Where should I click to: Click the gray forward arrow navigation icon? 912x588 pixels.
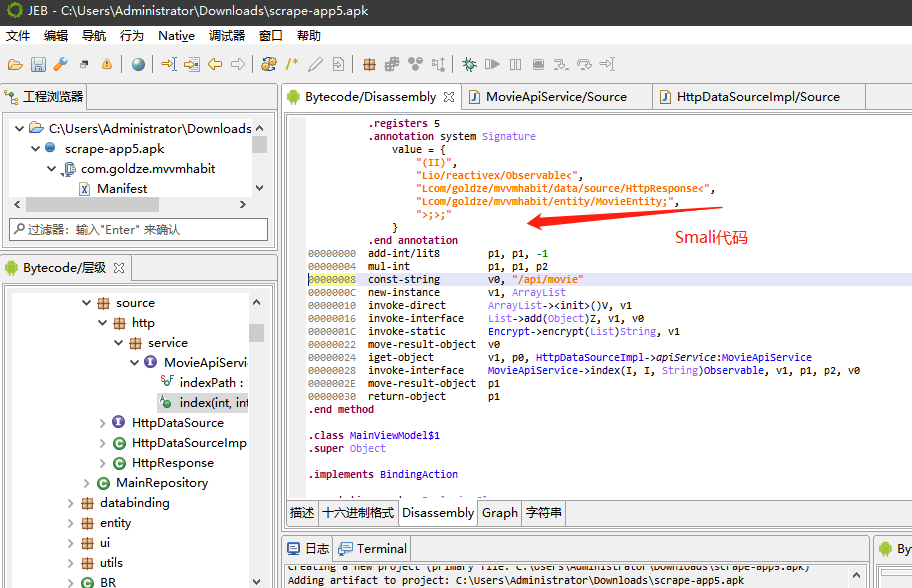238,64
